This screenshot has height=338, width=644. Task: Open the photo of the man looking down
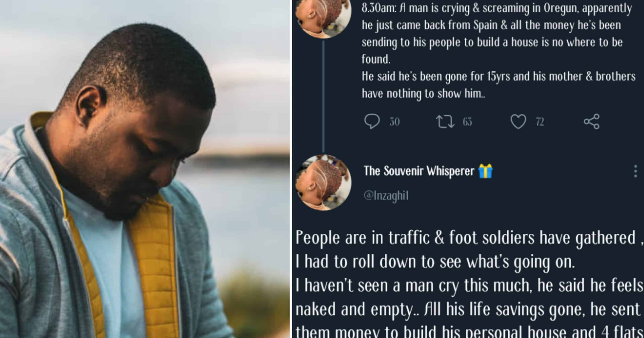click(145, 169)
